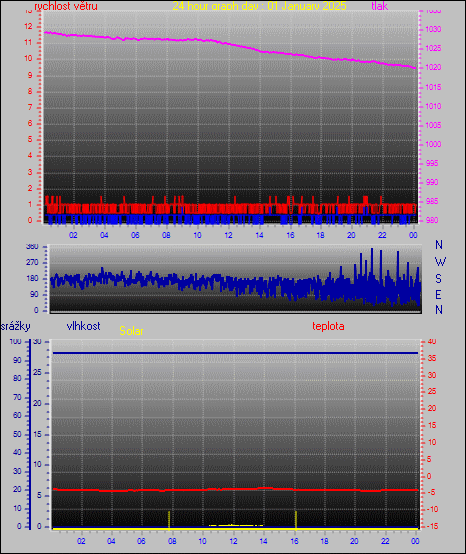Viewport: 466px width, 554px height.
Task: Click the compass letter E
Action: click(438, 294)
